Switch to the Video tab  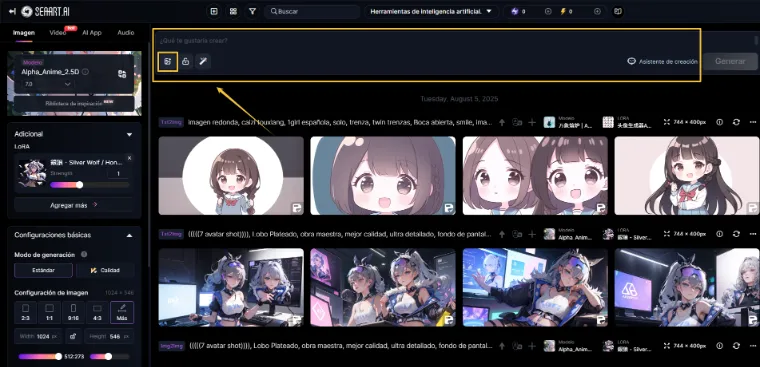(x=58, y=33)
